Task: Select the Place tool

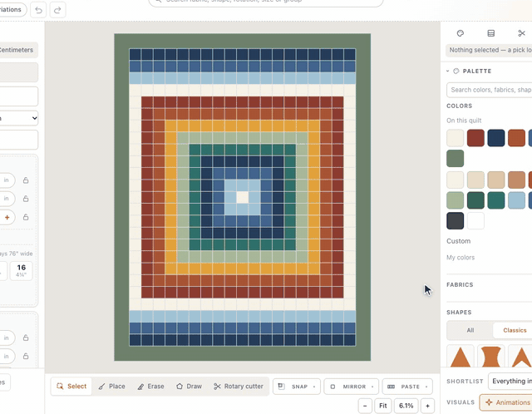Action: click(x=111, y=387)
